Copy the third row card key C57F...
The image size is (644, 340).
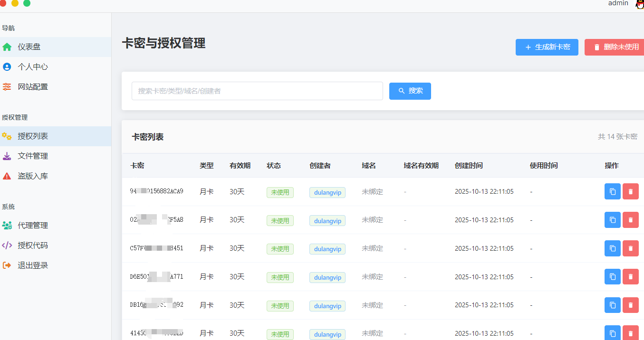point(612,248)
